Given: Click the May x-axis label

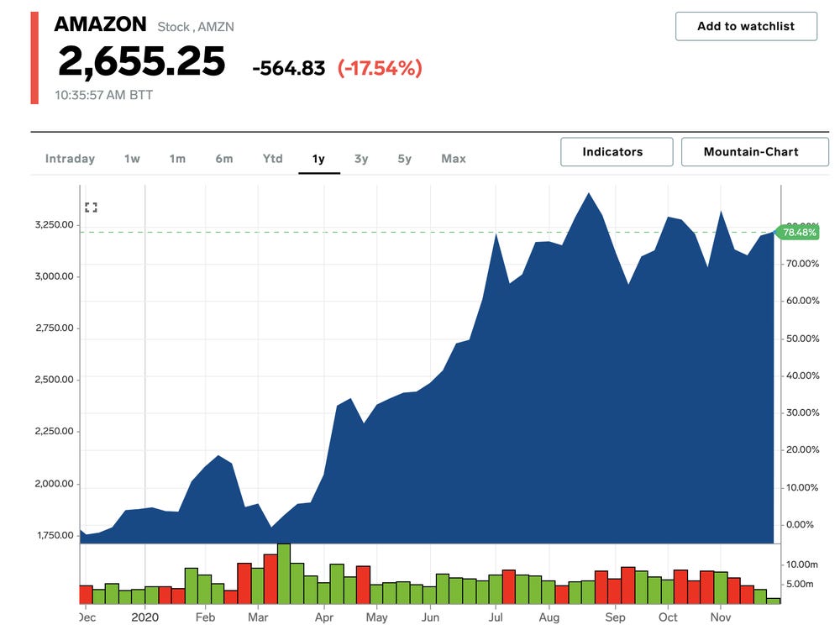Looking at the screenshot, I should coord(376,617).
